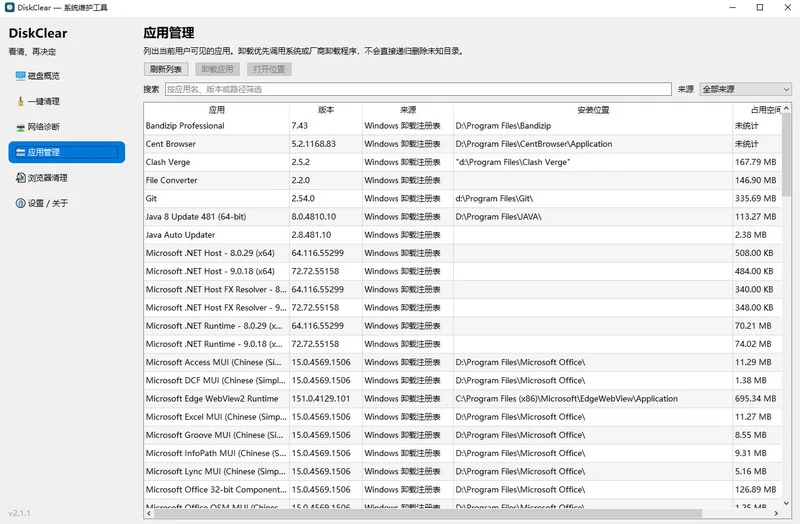The width and height of the screenshot is (800, 524).
Task: Open the 一键清理 page
Action: (x=66, y=102)
